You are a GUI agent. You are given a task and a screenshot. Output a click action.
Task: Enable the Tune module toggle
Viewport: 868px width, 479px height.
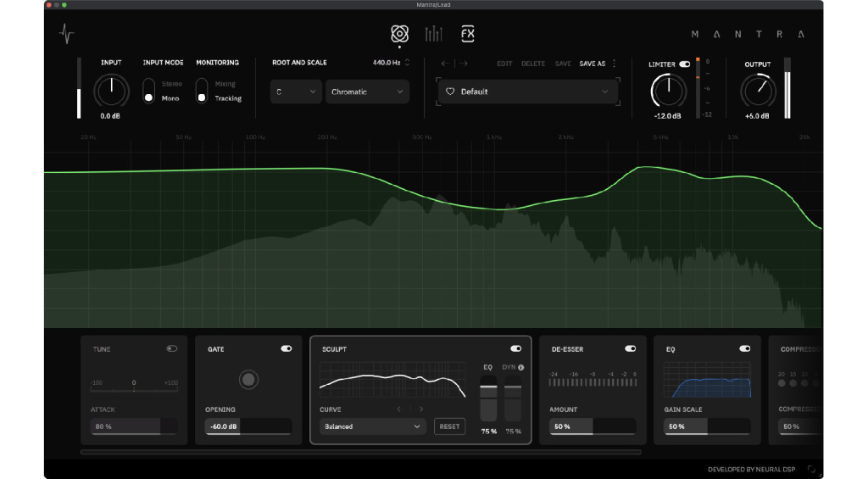(x=172, y=348)
